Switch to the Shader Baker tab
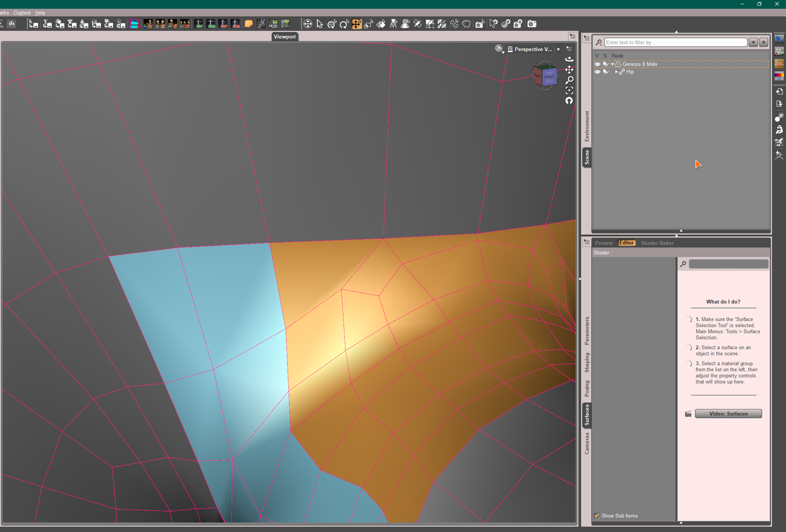 pyautogui.click(x=657, y=243)
